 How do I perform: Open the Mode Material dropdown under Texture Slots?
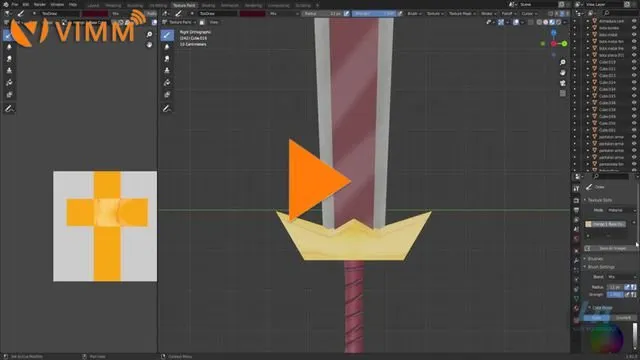pyautogui.click(x=621, y=210)
